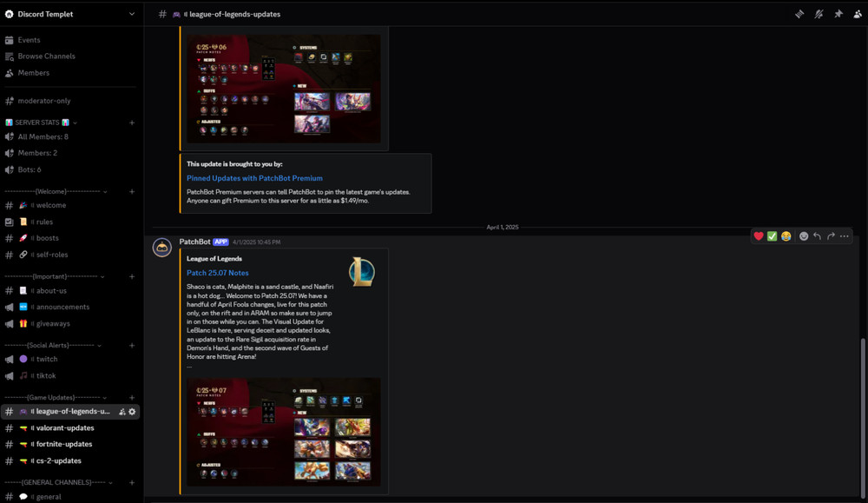Toggle the laughing emoji reaction

click(x=785, y=235)
